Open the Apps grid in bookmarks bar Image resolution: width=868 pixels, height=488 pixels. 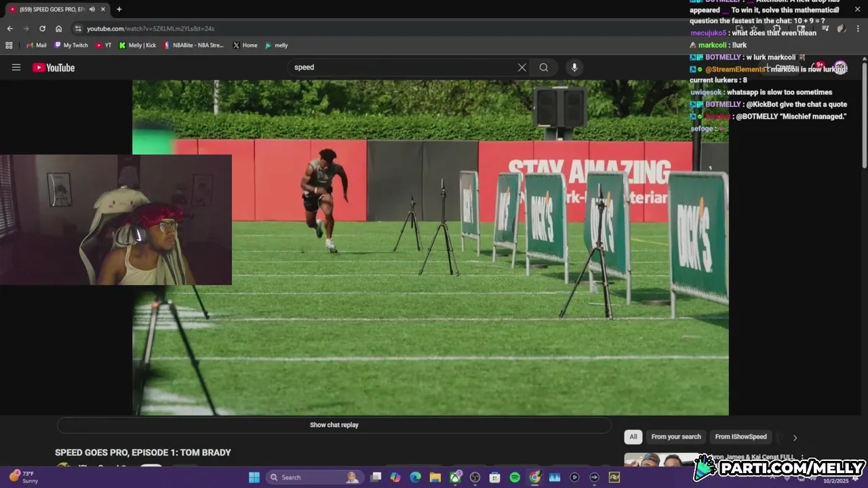pos(9,45)
